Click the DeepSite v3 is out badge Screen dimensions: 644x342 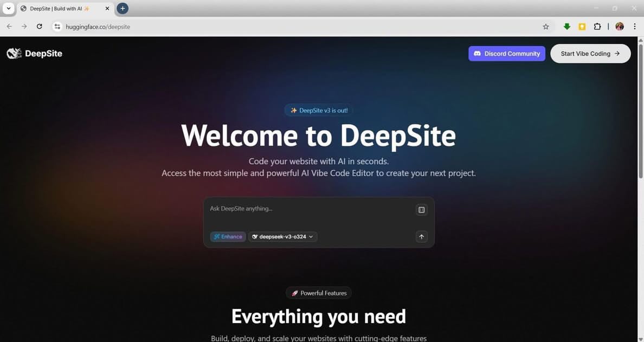click(319, 111)
